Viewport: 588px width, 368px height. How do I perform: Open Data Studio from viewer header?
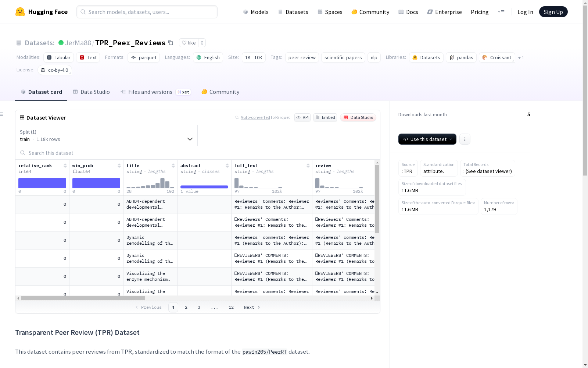click(x=358, y=117)
